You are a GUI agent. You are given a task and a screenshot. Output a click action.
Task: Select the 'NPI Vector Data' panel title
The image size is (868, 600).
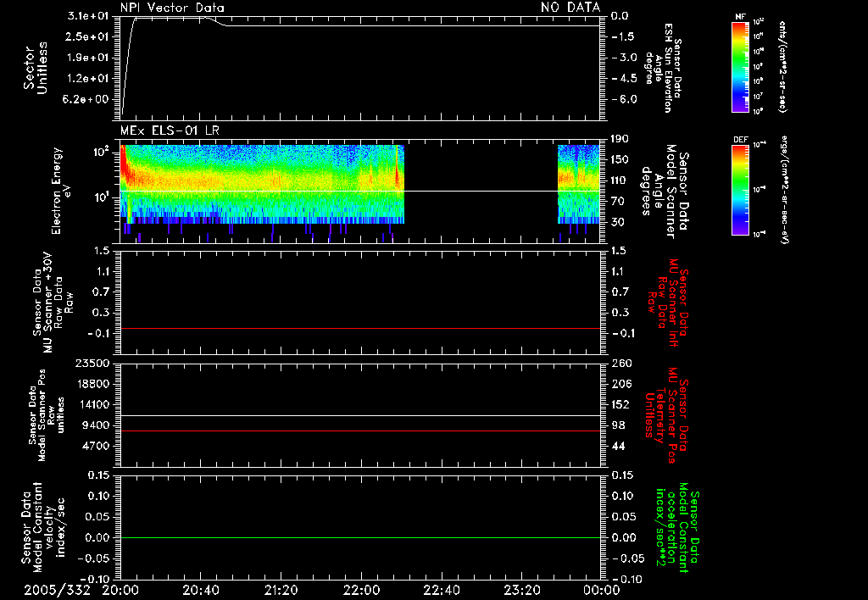pyautogui.click(x=172, y=8)
